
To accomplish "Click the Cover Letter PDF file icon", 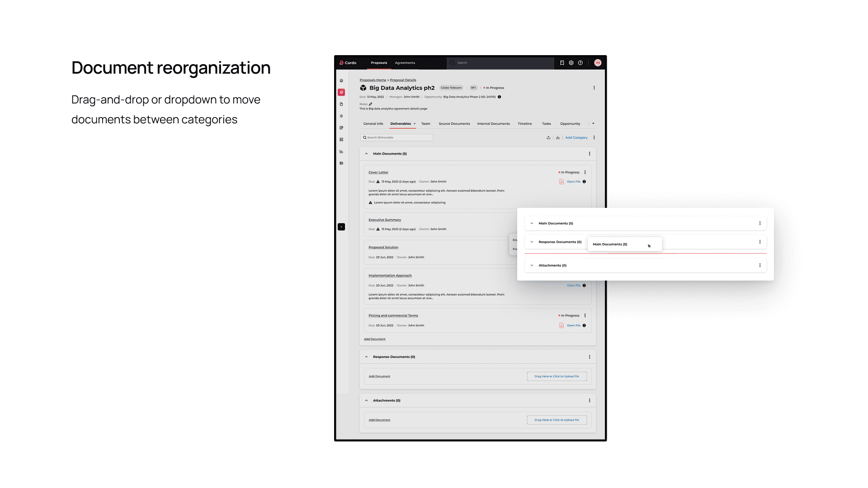I will (561, 182).
